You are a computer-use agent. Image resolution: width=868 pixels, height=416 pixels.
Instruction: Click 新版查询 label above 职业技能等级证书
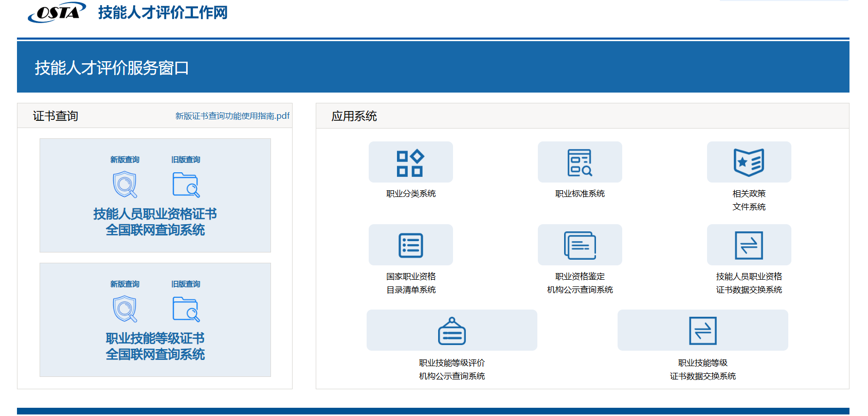[125, 284]
